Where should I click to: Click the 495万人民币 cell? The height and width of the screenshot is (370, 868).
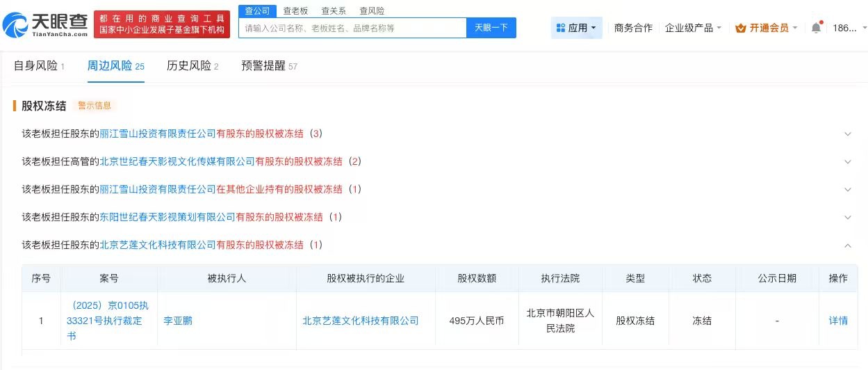click(477, 321)
